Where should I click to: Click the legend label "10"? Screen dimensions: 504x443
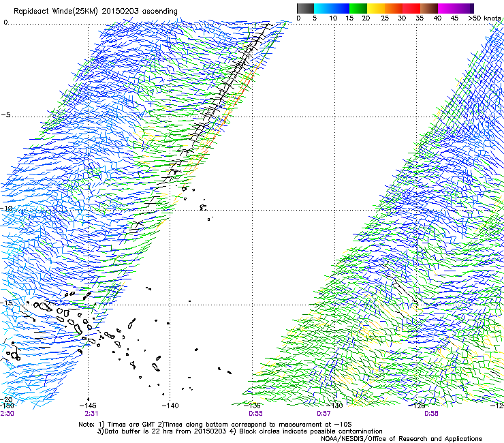pos(333,18)
